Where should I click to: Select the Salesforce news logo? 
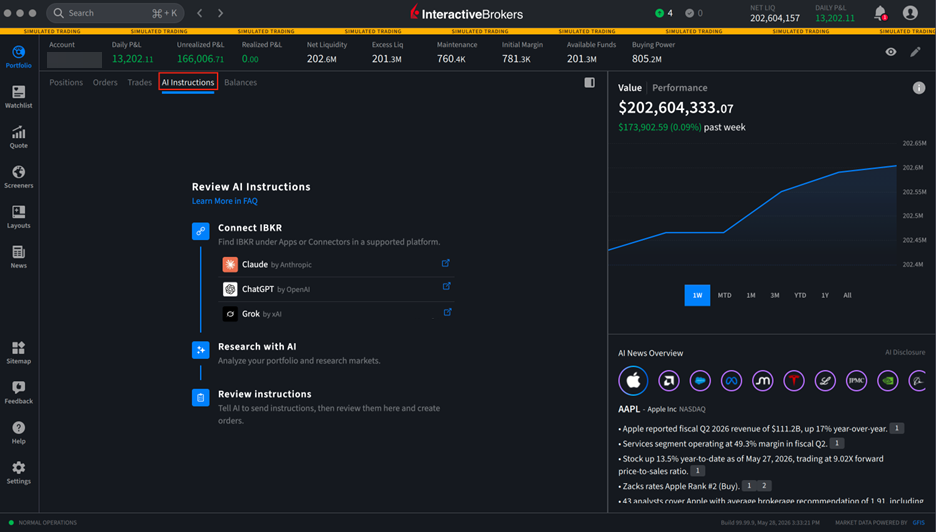tap(700, 380)
